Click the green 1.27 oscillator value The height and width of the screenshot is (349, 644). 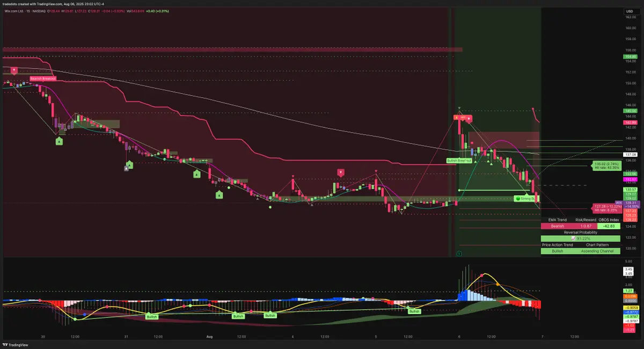[629, 290]
